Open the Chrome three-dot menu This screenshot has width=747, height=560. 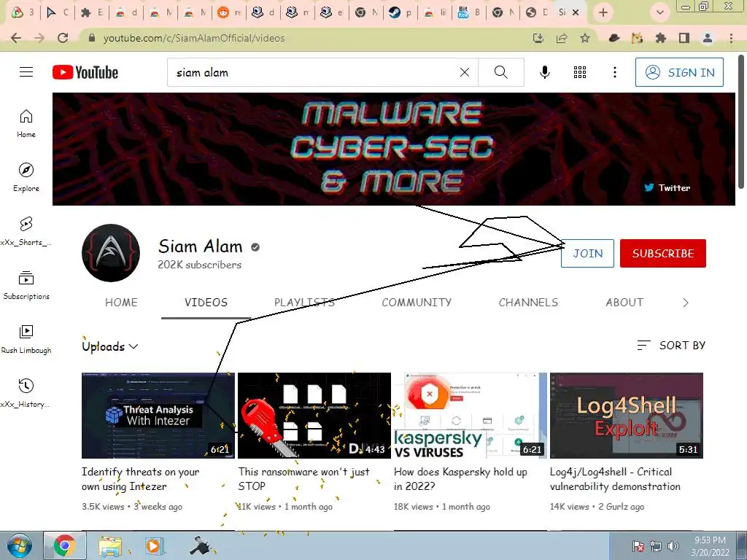(x=731, y=38)
